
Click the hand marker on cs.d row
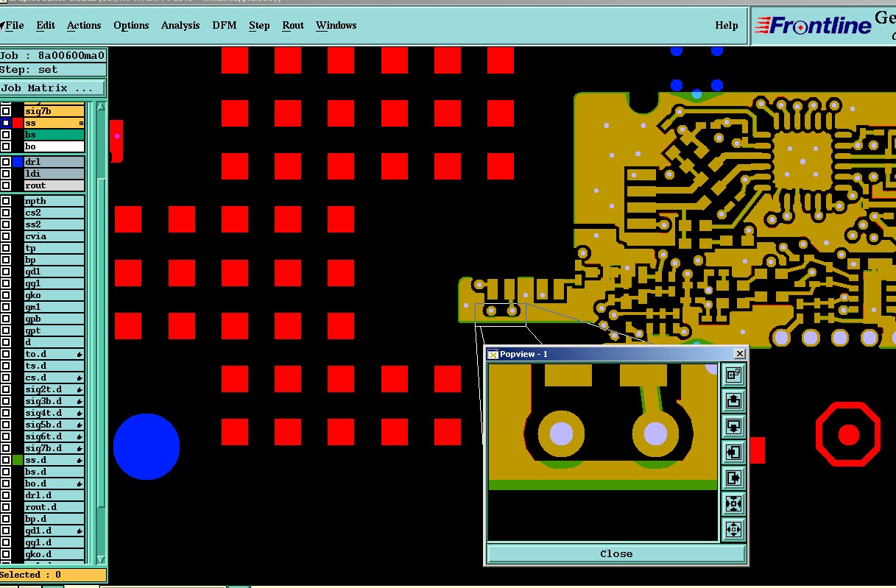pos(79,378)
